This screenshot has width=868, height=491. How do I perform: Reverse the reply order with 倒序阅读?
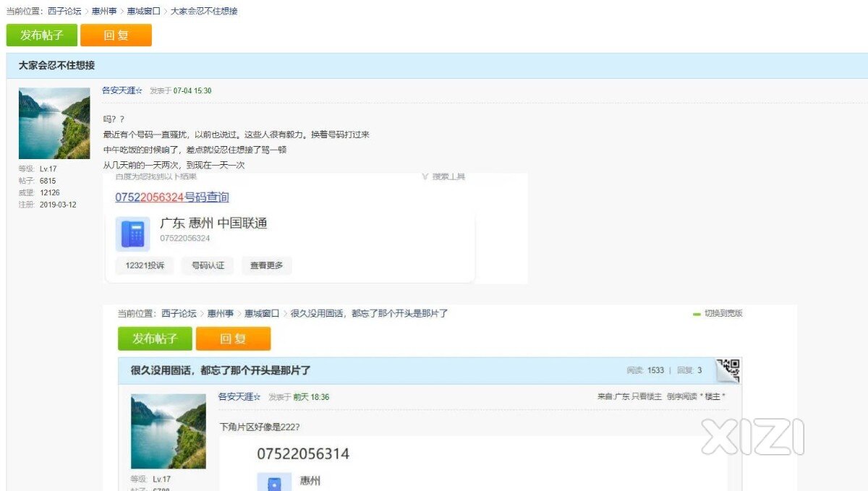tap(681, 397)
